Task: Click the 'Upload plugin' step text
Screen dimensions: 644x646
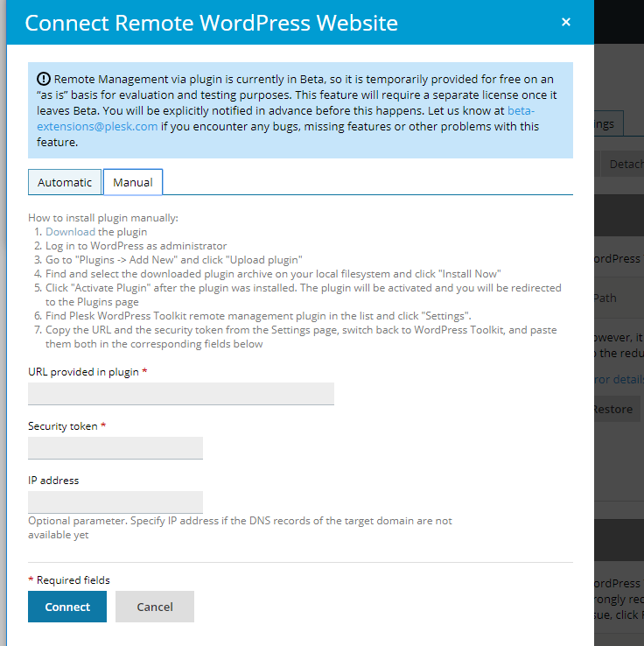Action: point(174,260)
